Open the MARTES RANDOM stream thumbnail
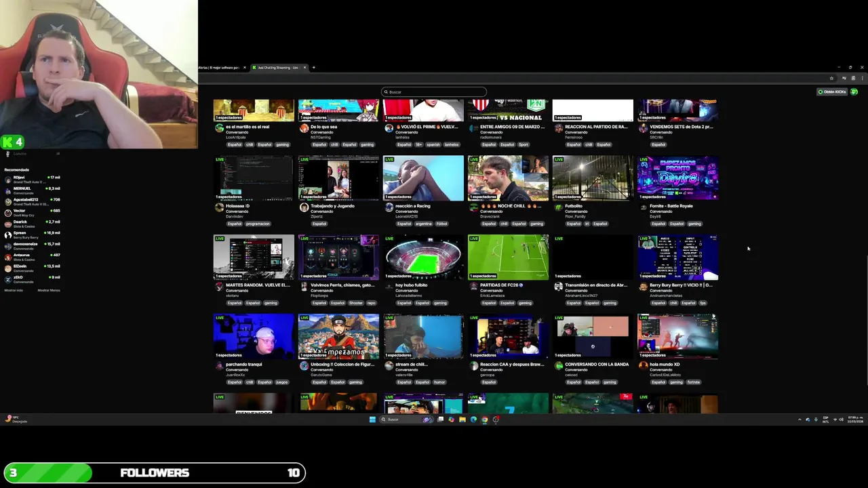Viewport: 868px width, 488px height. pyautogui.click(x=254, y=258)
